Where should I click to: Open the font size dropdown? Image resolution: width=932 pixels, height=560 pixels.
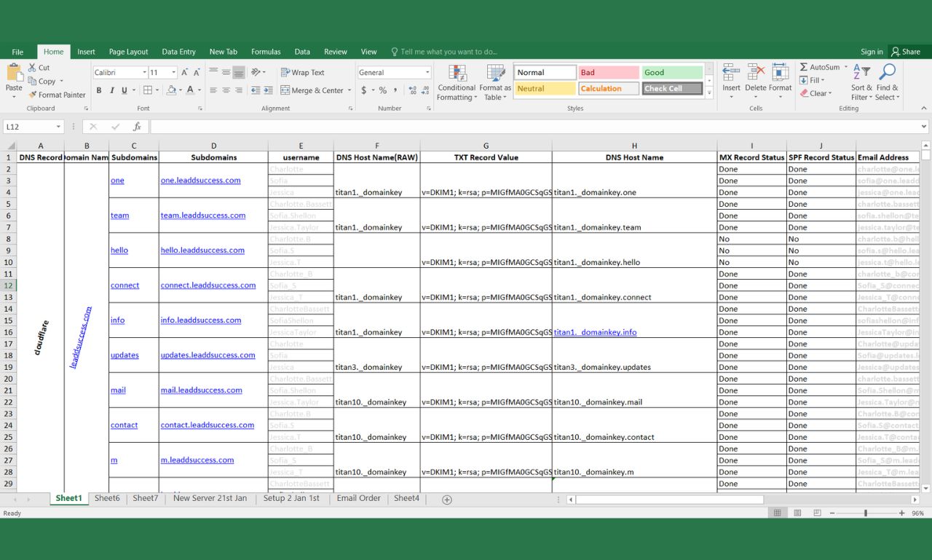tap(162, 72)
